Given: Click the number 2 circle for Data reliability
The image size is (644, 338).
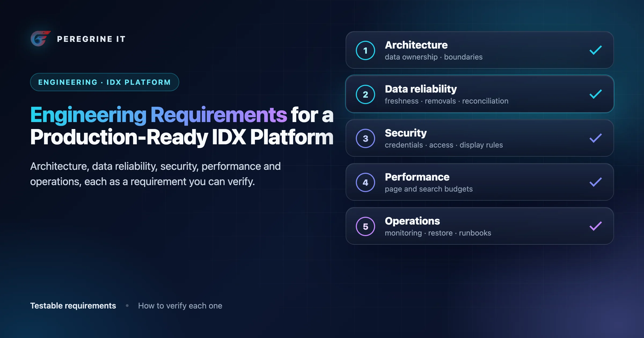Looking at the screenshot, I should 365,94.
